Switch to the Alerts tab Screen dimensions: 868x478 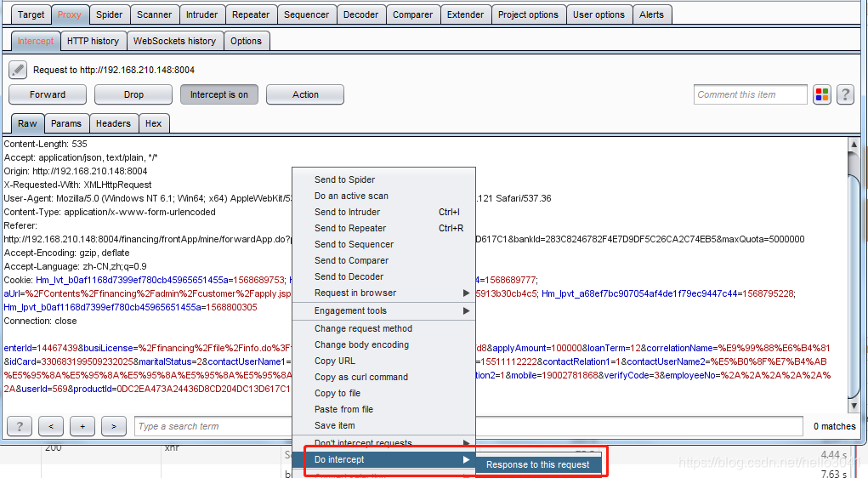651,15
